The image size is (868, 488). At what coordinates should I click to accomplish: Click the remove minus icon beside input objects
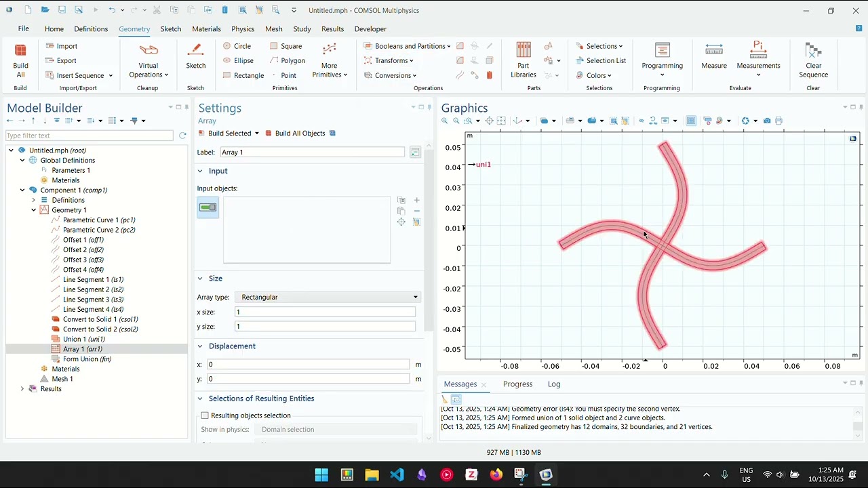pos(416,211)
